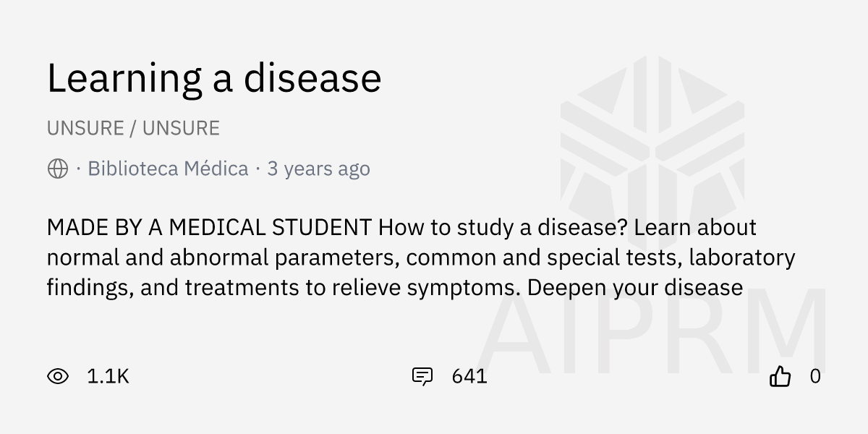Viewport: 868px width, 434px height.
Task: Click the 641 comments count
Action: [x=469, y=376]
